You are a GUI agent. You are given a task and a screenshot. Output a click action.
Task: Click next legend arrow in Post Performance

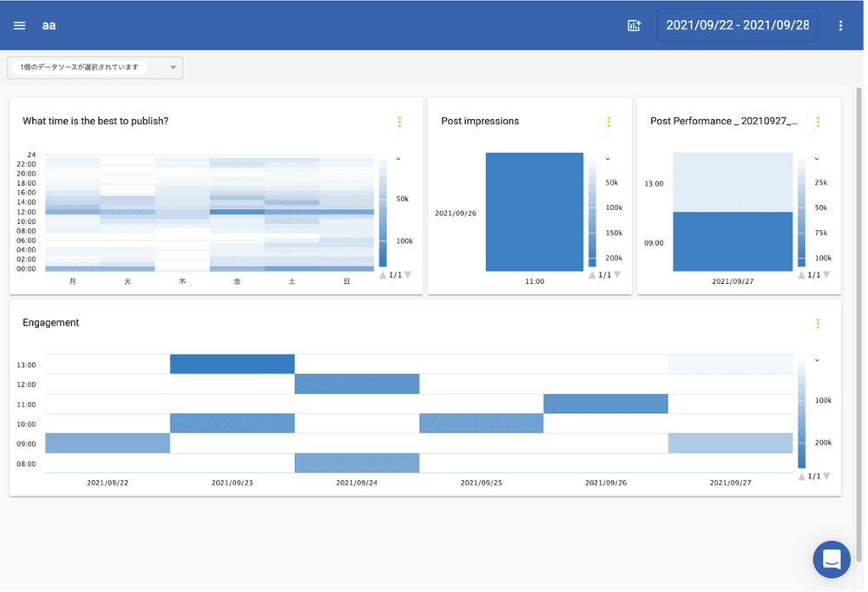pos(826,275)
